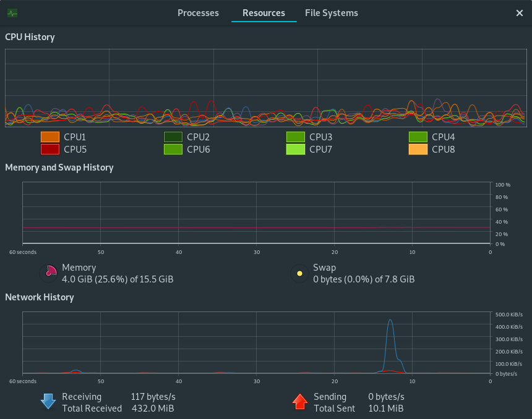Click the blue Receiving arrow icon
The image size is (532, 419).
pos(48,401)
